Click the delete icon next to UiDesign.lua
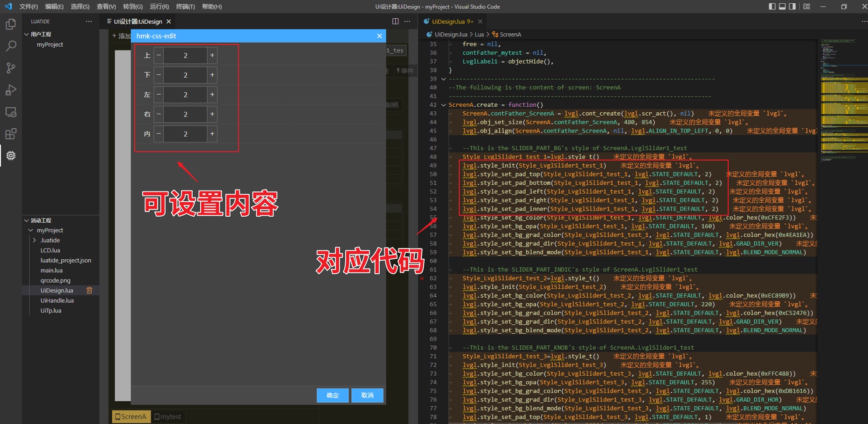 (89, 290)
